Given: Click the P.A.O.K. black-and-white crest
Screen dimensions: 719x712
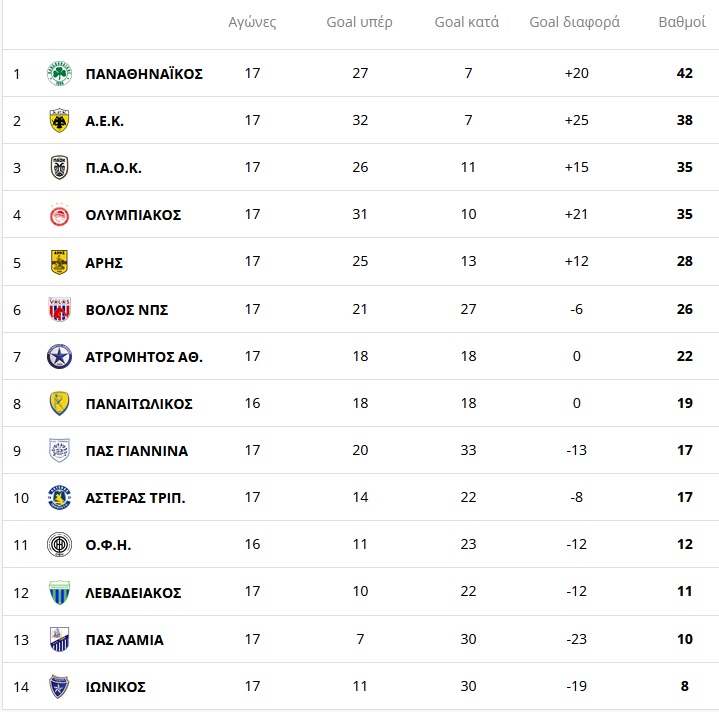Looking at the screenshot, I should coord(60,168).
